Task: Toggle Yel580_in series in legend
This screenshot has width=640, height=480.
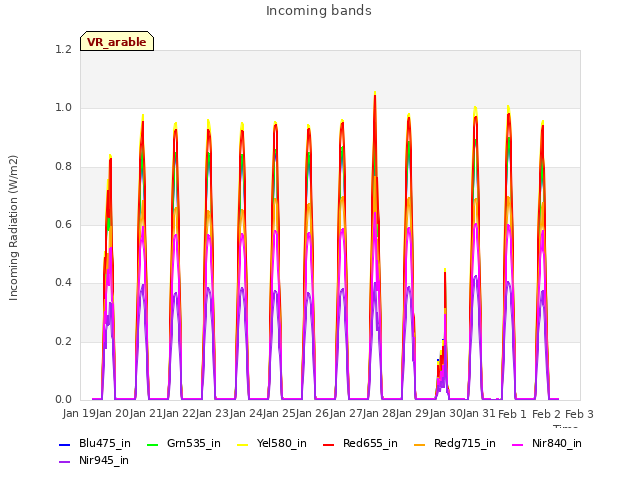Action: point(272,443)
